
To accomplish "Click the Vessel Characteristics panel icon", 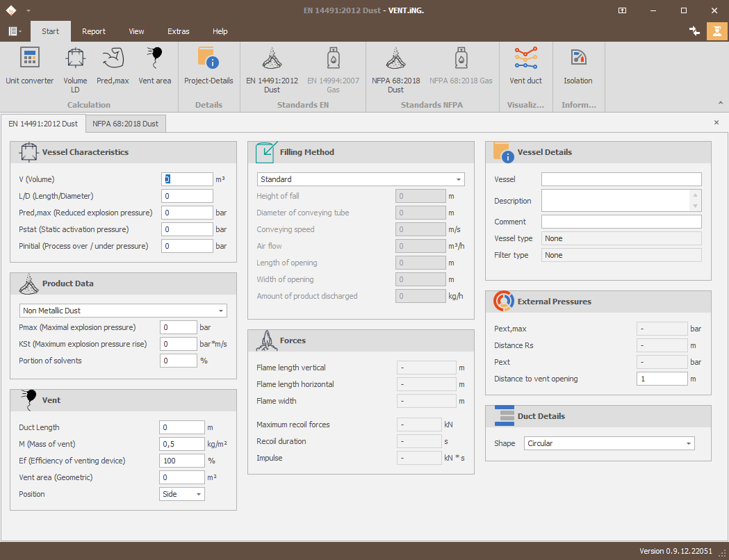I will click(28, 152).
